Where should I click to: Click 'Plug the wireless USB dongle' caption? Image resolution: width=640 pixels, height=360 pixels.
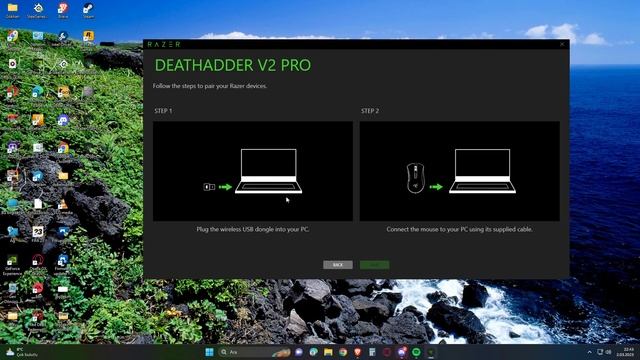point(253,229)
